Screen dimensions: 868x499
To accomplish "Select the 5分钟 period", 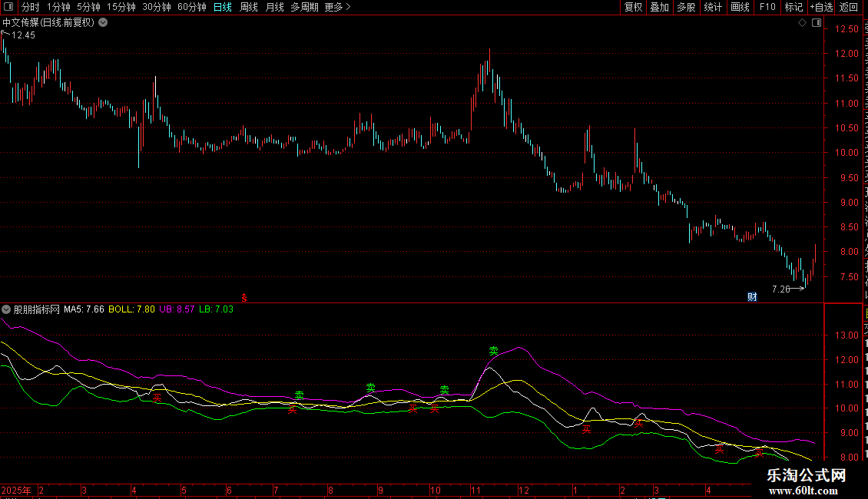I will click(x=88, y=7).
